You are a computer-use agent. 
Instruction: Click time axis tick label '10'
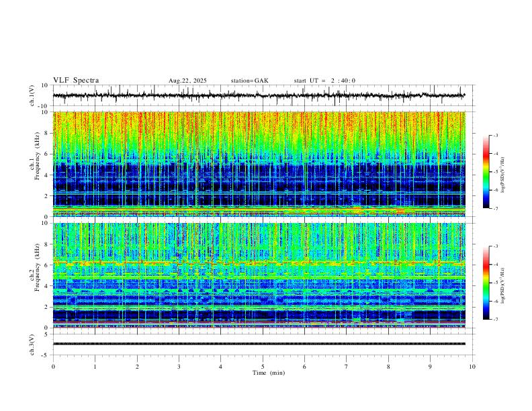(472, 367)
